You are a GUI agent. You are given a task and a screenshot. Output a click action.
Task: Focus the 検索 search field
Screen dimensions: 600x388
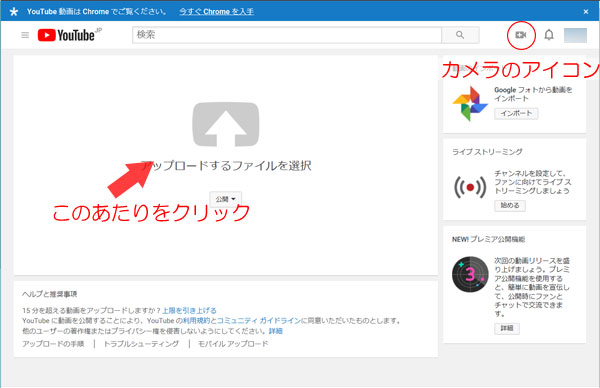point(287,35)
